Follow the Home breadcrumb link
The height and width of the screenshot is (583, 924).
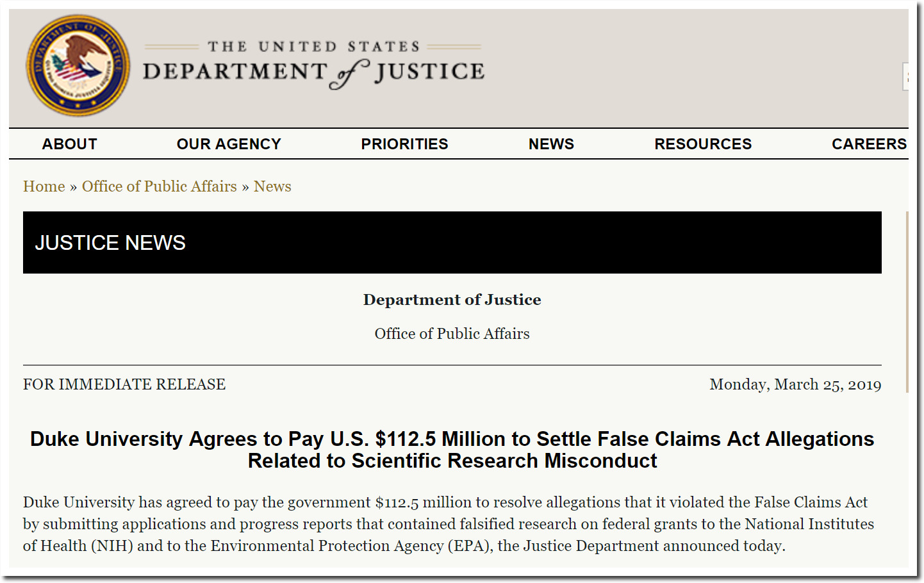[44, 186]
